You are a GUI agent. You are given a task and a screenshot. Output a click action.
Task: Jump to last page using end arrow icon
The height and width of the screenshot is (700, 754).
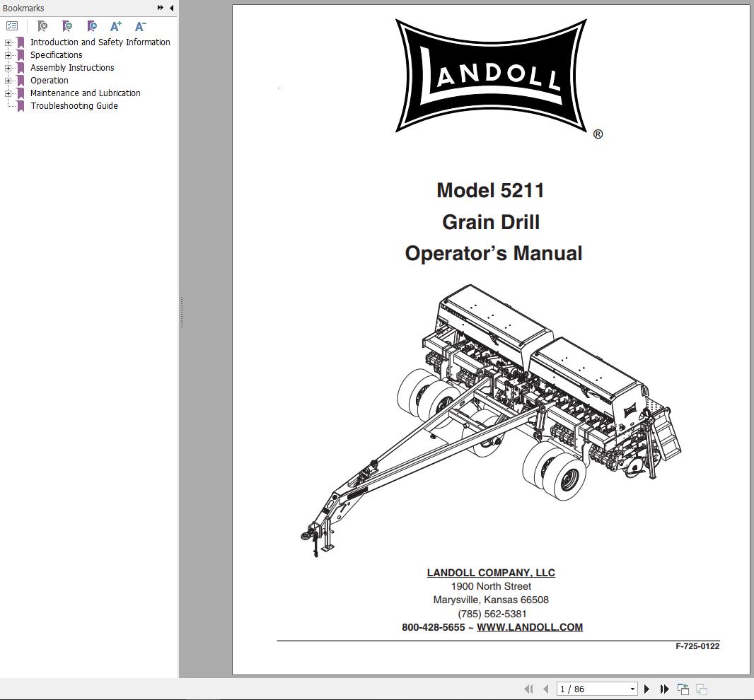pos(663,689)
